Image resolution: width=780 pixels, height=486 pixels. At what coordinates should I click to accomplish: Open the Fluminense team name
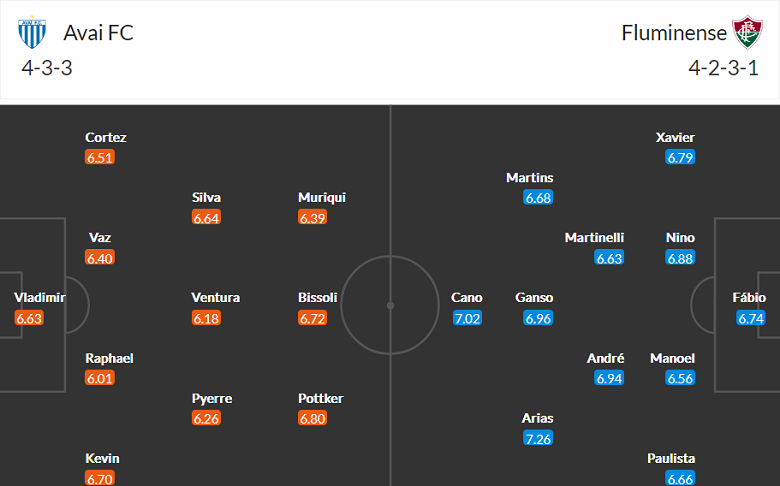pyautogui.click(x=674, y=33)
